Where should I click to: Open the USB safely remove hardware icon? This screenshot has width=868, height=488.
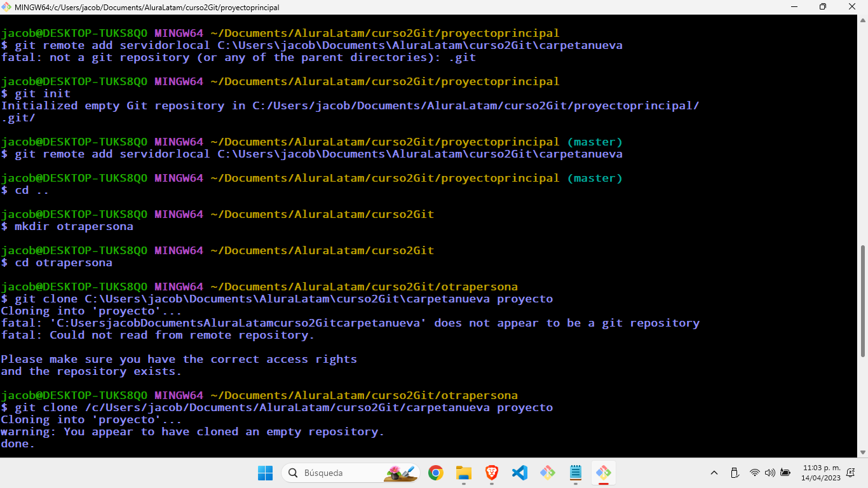point(735,473)
